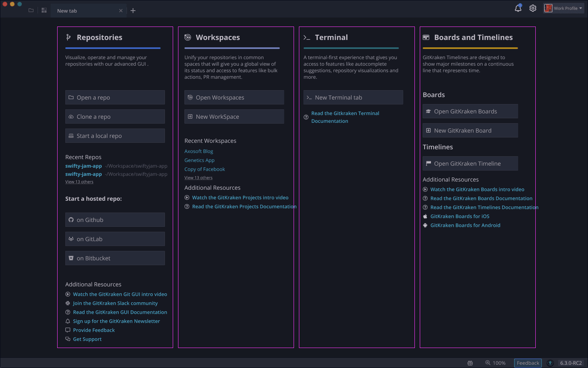Sign up for the GitKraken Newsletter
Image resolution: width=588 pixels, height=368 pixels.
(116, 321)
